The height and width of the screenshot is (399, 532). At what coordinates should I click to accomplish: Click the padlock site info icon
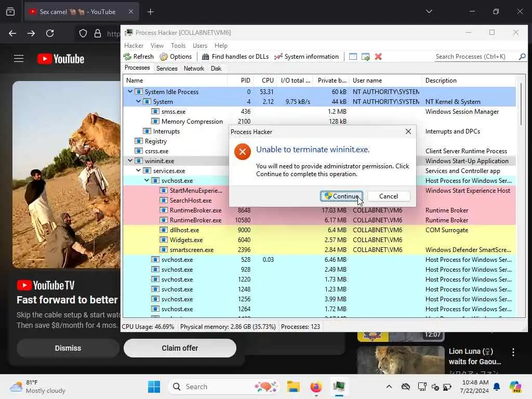(98, 33)
